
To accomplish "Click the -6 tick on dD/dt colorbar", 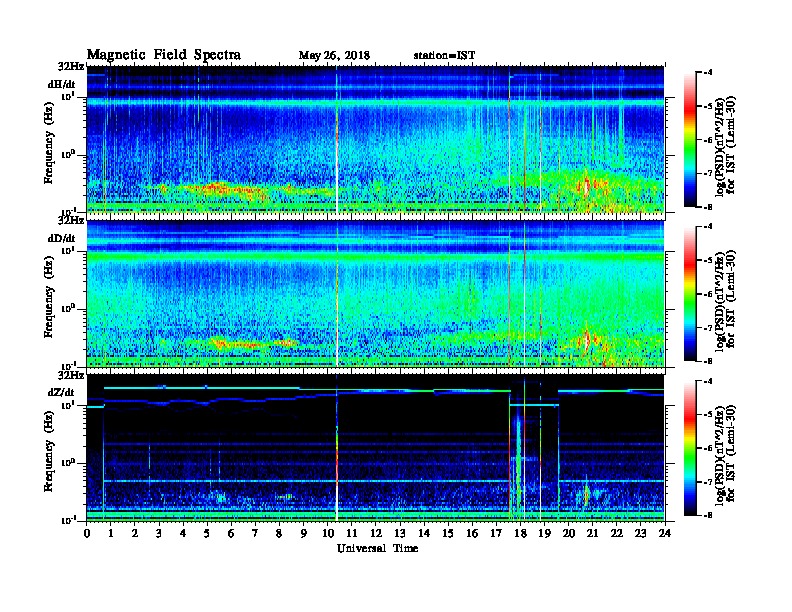I will click(708, 294).
